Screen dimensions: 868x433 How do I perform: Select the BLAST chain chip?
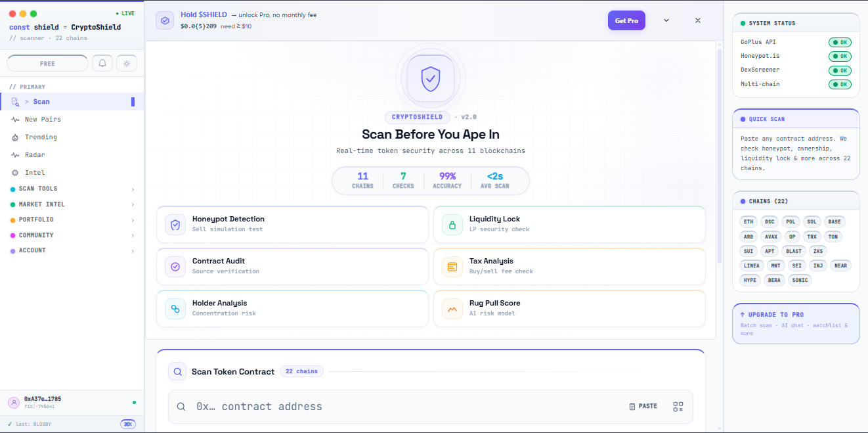[x=794, y=250]
